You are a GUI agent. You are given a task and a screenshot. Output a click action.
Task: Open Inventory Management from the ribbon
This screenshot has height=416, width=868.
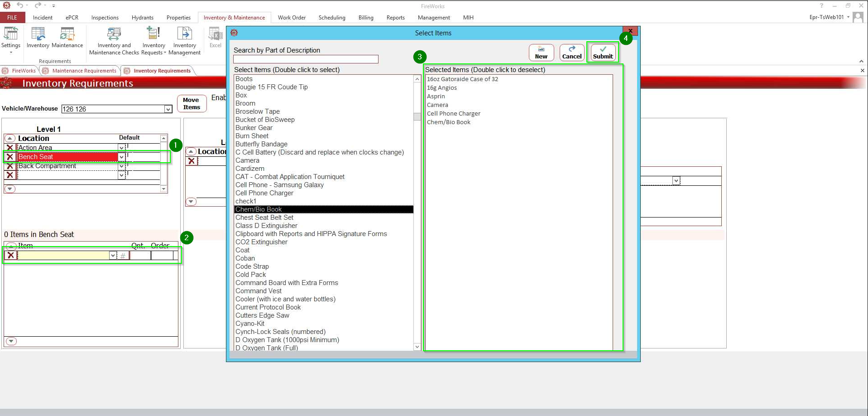pyautogui.click(x=184, y=40)
